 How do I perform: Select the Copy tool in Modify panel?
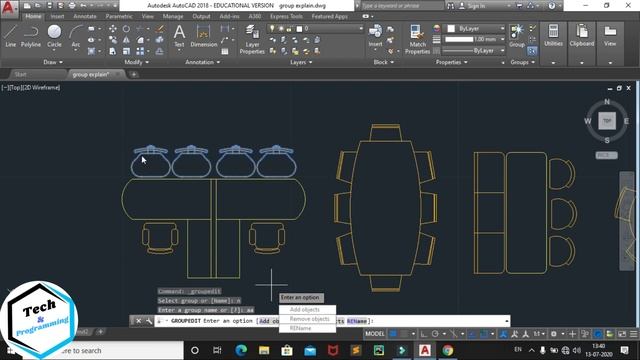coord(113,40)
